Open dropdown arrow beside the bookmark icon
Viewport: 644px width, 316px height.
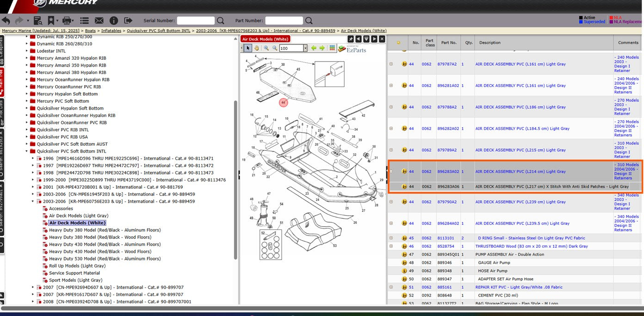click(x=57, y=21)
